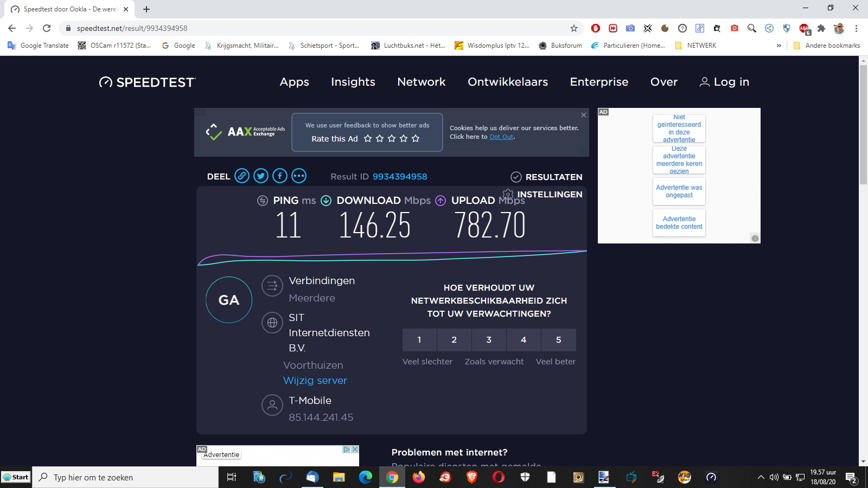Click Log in
This screenshot has height=488, width=868.
[x=725, y=82]
